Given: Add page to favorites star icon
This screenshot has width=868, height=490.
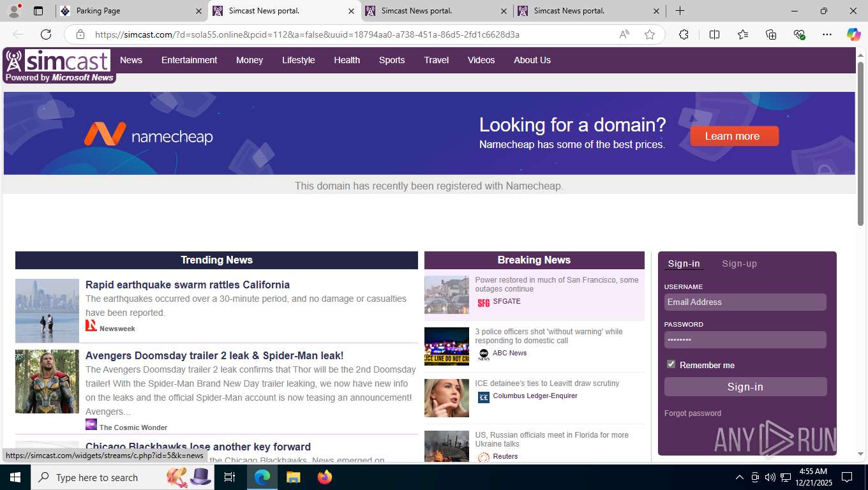Looking at the screenshot, I should 650,34.
